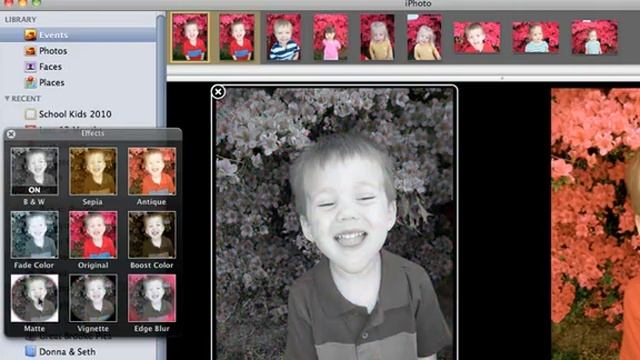Click the large black and white photo

click(334, 223)
